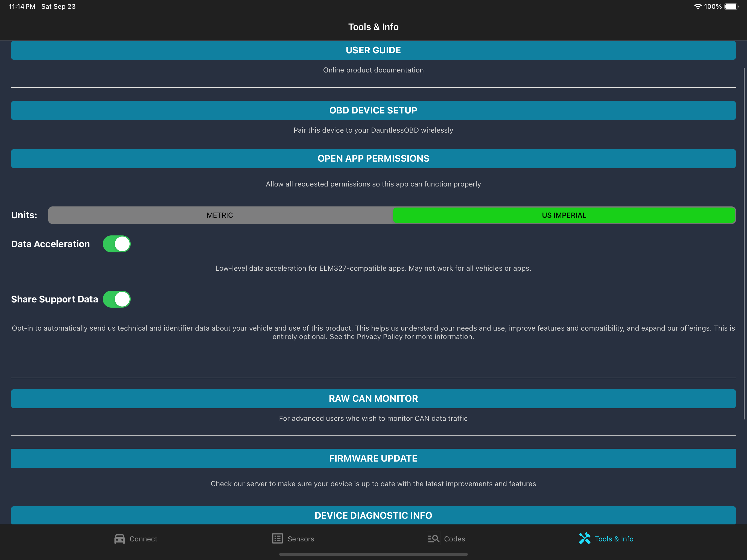
Task: Tap the '100%' battery percentage text
Action: [x=713, y=6]
